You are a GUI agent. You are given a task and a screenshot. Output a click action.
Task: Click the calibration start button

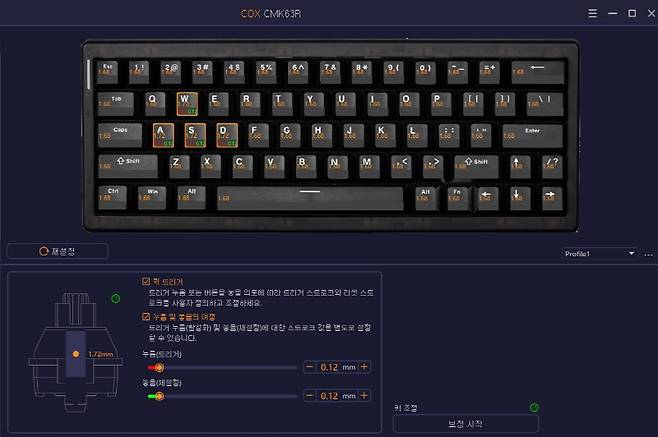[466, 424]
